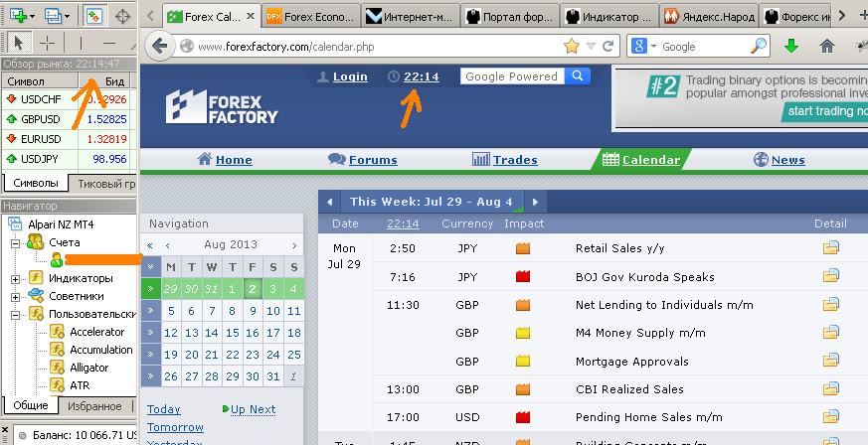868x445 pixels.
Task: Open detail folder for M4 Money Supply m/m
Action: 831,332
